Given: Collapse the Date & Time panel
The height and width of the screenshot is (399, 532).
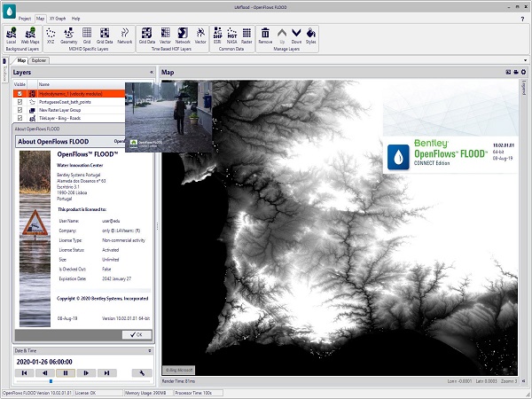Looking at the screenshot, I should click(150, 350).
